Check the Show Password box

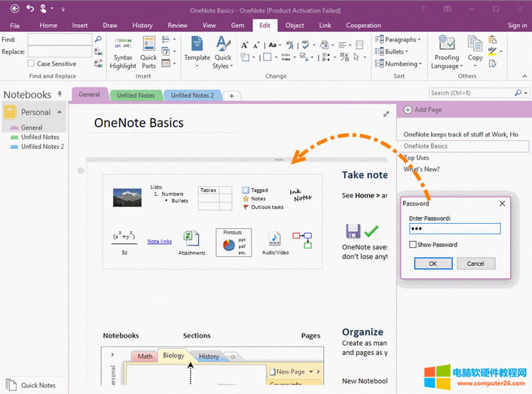pos(412,245)
